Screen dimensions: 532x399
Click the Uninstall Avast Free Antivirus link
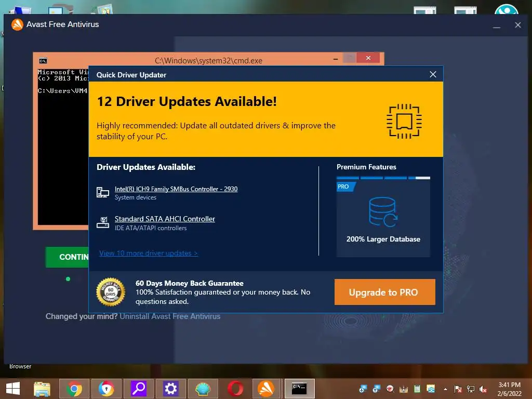pos(170,316)
